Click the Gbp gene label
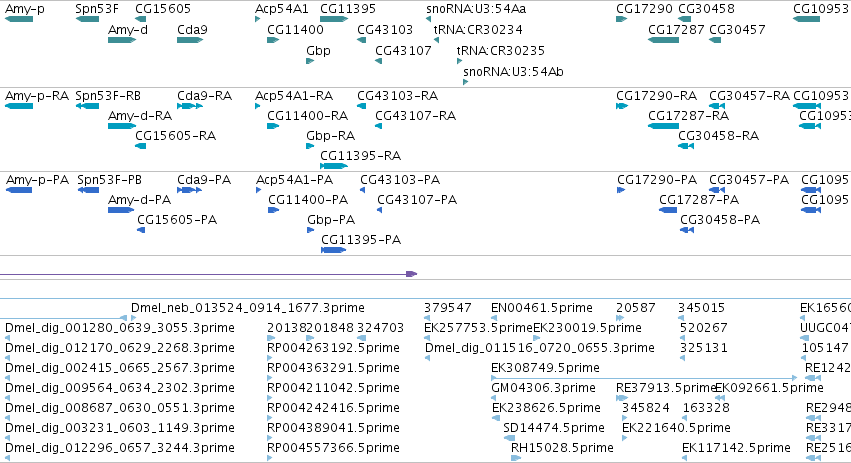This screenshot has height=463, width=851. click(318, 50)
